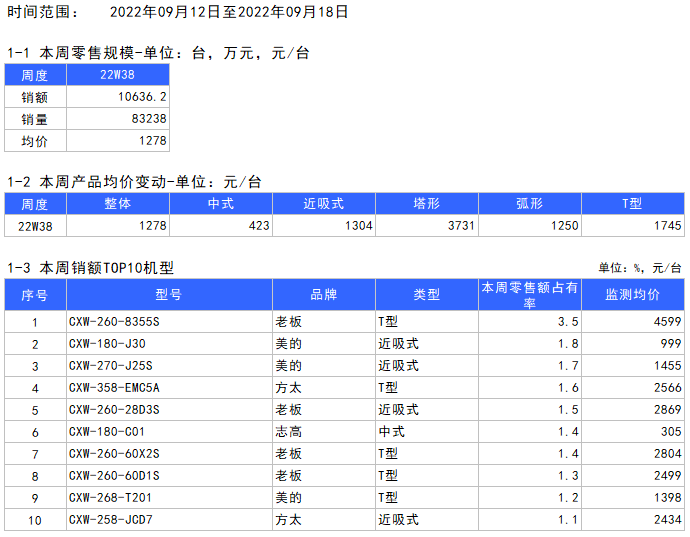Select model CXW-180-C01

tap(107, 432)
